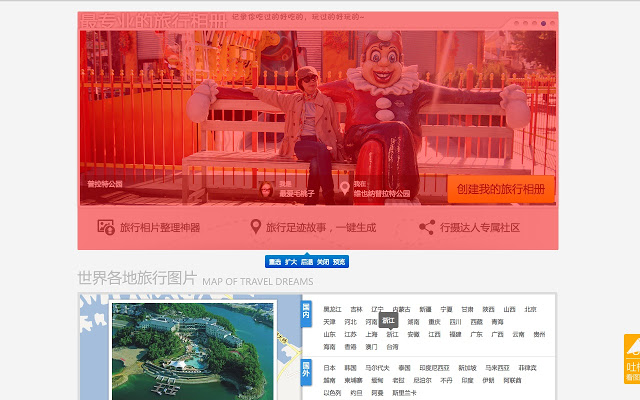Click the share icon beside 行摄达人专属社区
Viewport: 640px width, 400px height.
pos(427,227)
